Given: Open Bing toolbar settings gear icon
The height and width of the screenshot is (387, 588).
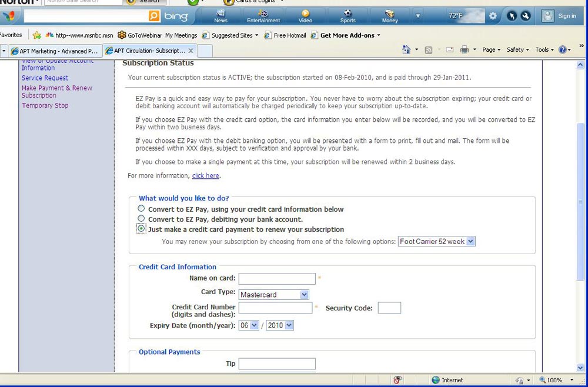Looking at the screenshot, I should pyautogui.click(x=493, y=16).
